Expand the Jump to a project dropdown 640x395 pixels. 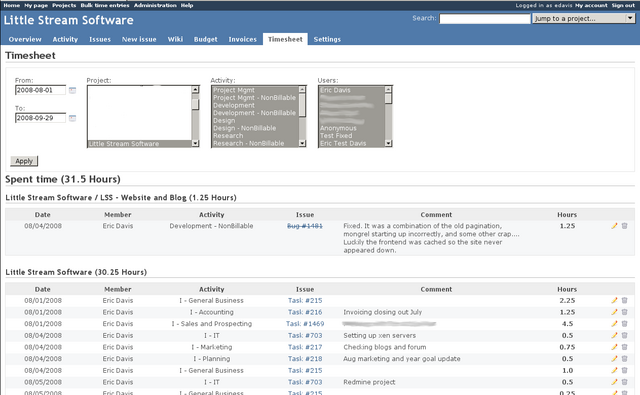click(x=584, y=18)
